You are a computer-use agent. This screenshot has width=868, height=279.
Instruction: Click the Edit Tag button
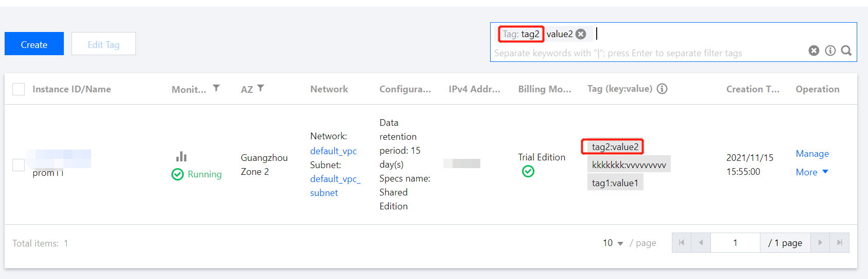pyautogui.click(x=103, y=44)
